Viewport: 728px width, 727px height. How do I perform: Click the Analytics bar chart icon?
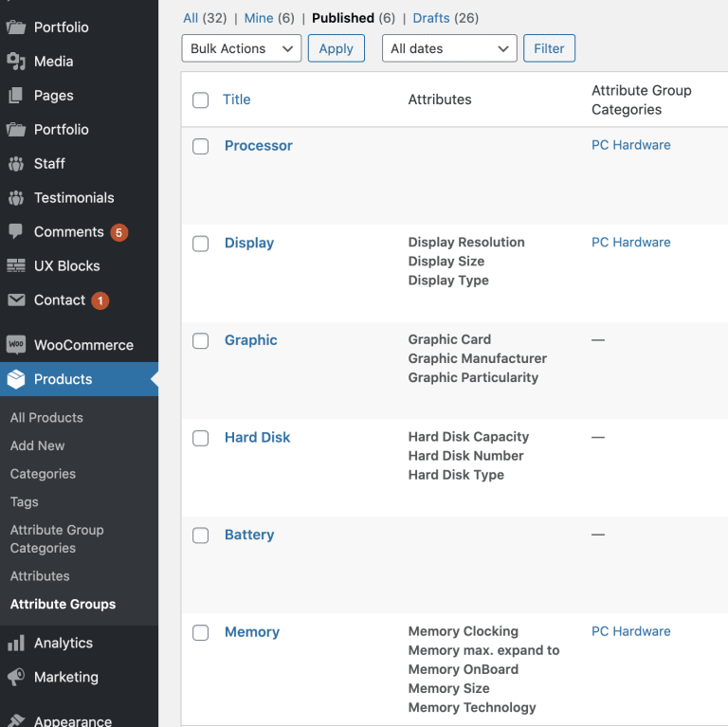[16, 644]
